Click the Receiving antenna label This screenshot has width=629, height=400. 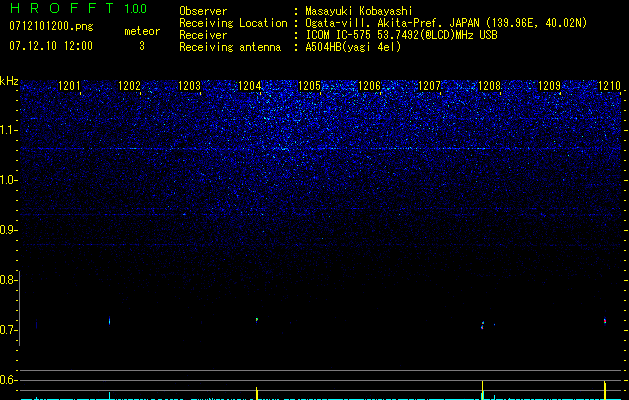(230, 47)
